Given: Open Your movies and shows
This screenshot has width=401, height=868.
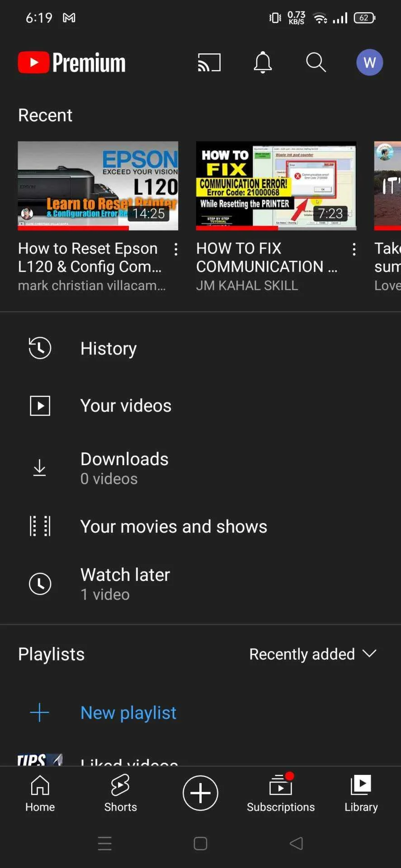Looking at the screenshot, I should pos(200,527).
